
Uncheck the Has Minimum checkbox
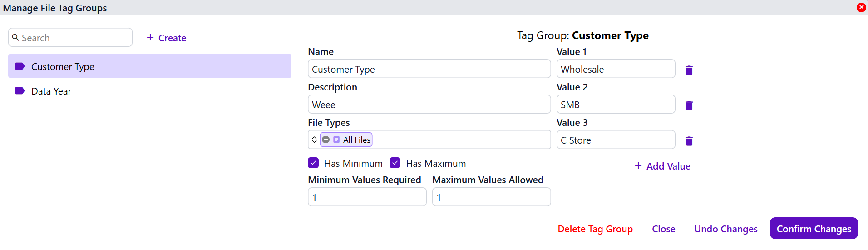[313, 163]
